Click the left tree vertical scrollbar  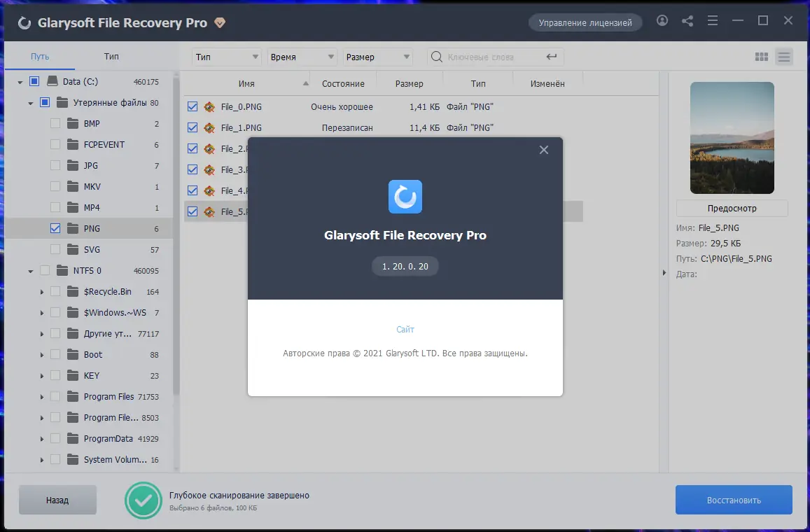tap(176, 237)
